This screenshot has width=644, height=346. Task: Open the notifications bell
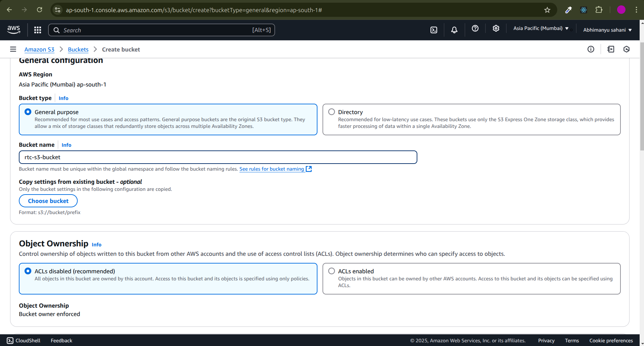click(x=454, y=30)
